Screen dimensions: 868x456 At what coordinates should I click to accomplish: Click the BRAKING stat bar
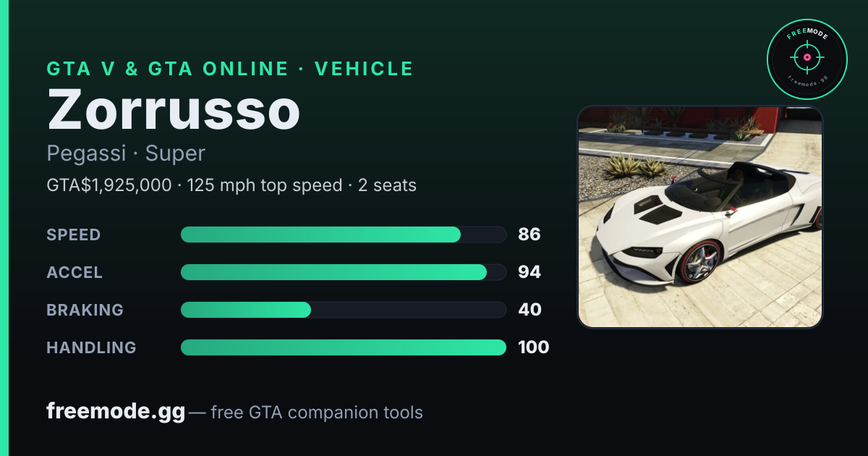click(x=344, y=310)
